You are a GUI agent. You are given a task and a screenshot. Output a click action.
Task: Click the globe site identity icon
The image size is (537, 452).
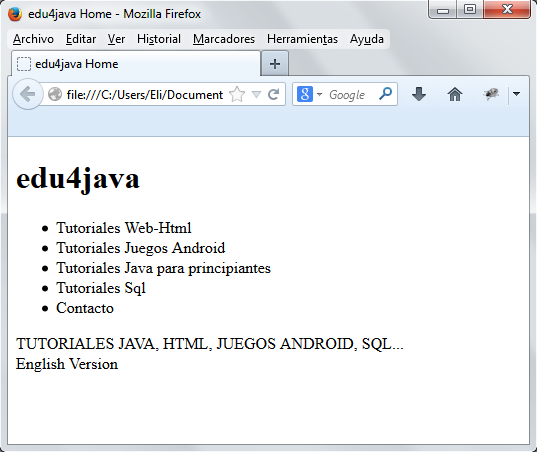pyautogui.click(x=55, y=95)
